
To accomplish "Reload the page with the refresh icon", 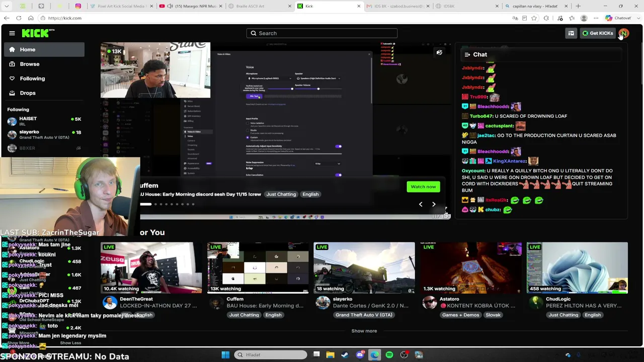I will [x=19, y=18].
